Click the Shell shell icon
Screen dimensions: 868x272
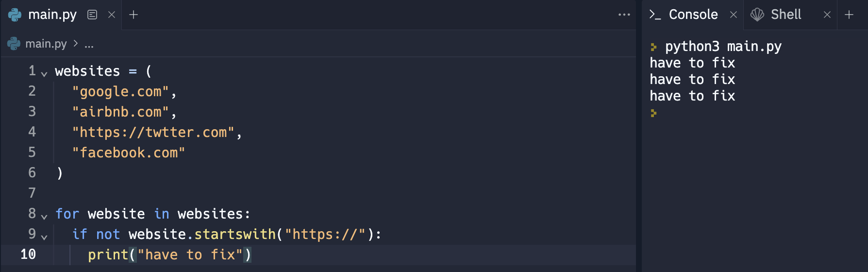tap(757, 15)
